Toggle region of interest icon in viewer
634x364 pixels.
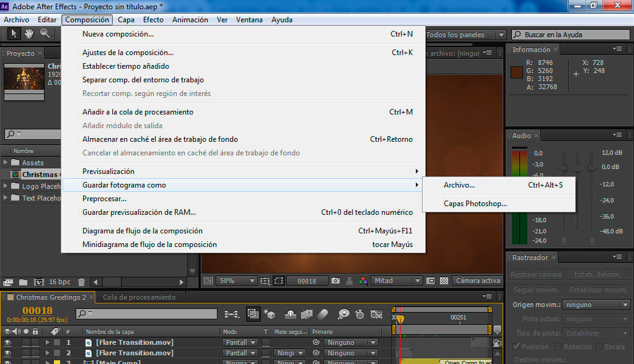[431, 281]
